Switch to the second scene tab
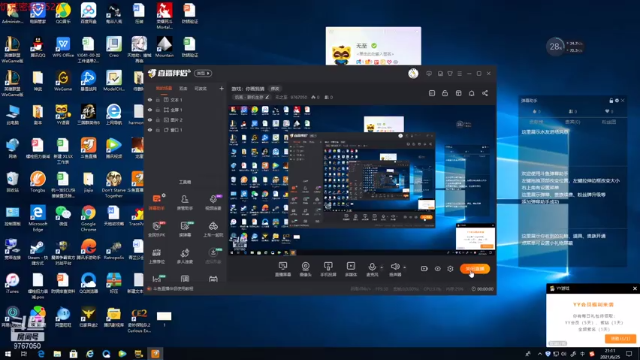Screen dimensions: 640x360 click(183, 88)
